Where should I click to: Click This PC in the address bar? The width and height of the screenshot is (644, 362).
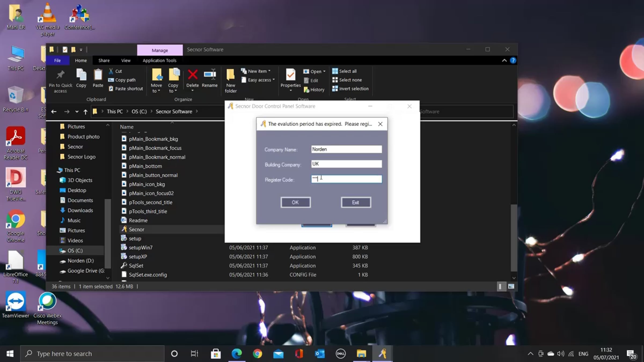pos(115,112)
